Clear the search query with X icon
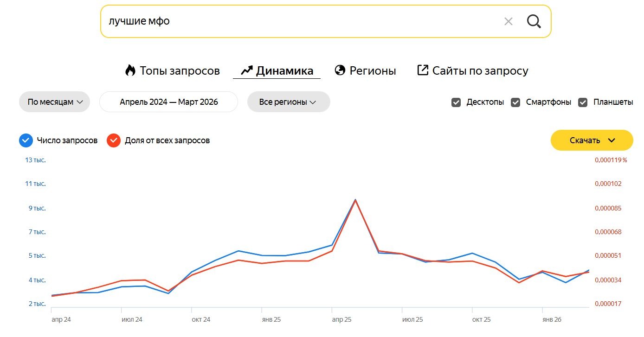 tap(509, 21)
